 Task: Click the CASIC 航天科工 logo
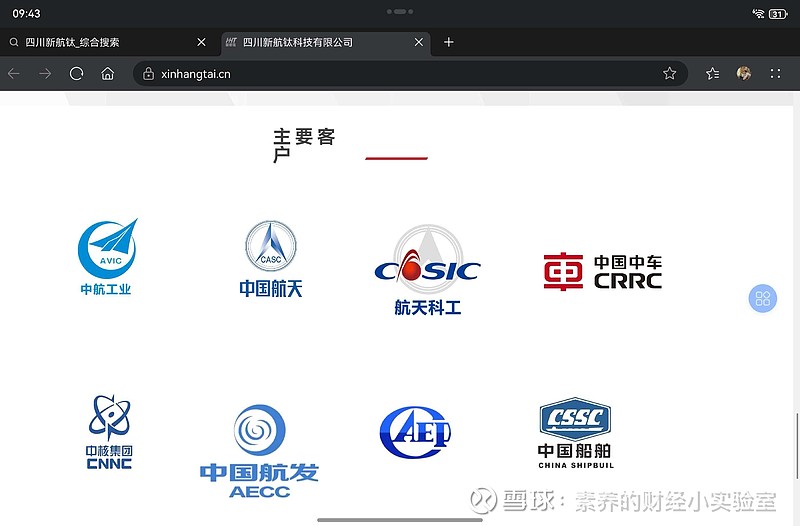pyautogui.click(x=428, y=270)
